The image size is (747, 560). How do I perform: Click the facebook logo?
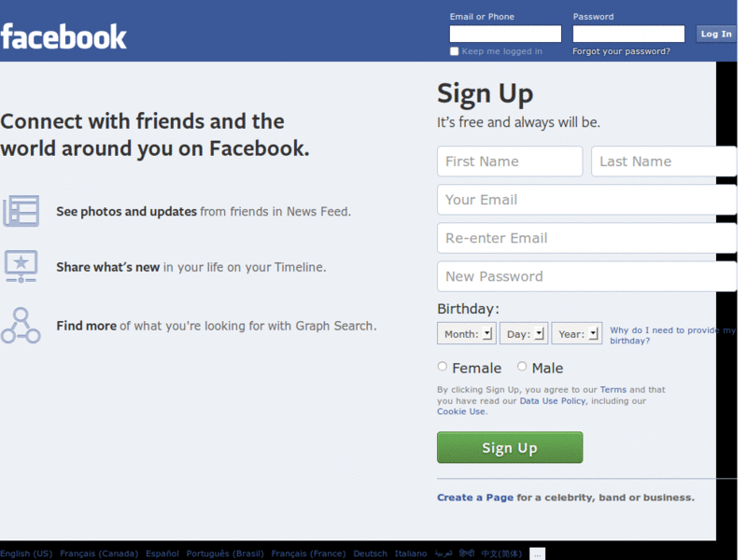63,37
